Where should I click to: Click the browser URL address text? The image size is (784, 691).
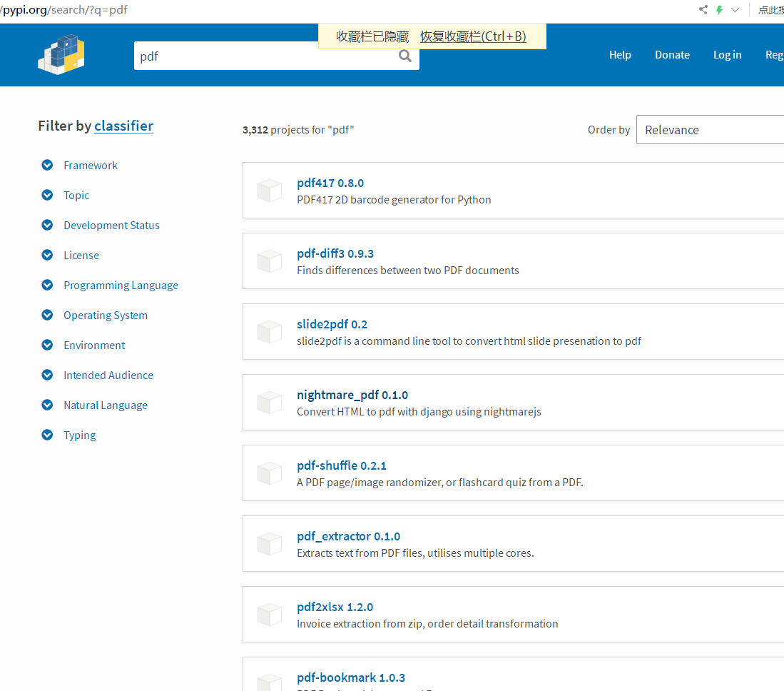[64, 10]
